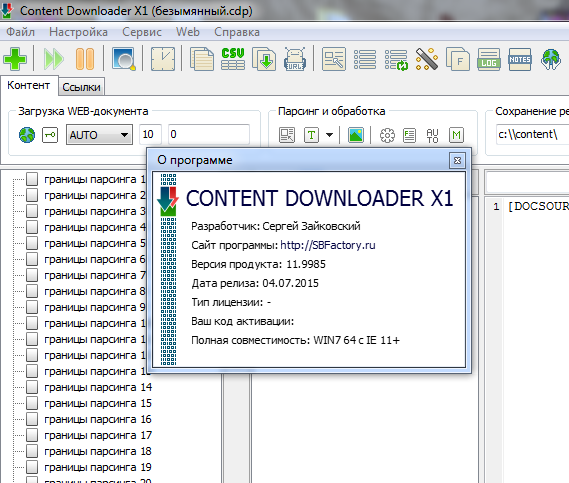Open the preview magnifier window icon
Viewport: 569px width, 483px height.
tap(123, 59)
